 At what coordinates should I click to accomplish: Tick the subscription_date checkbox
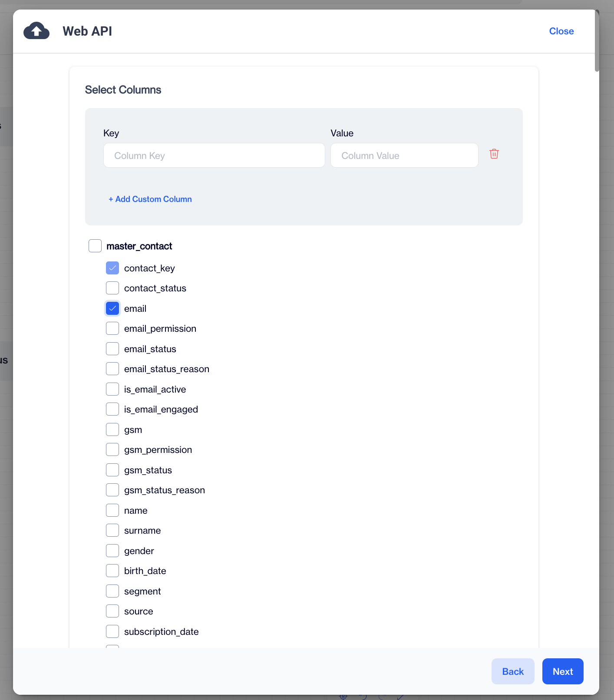tap(112, 632)
